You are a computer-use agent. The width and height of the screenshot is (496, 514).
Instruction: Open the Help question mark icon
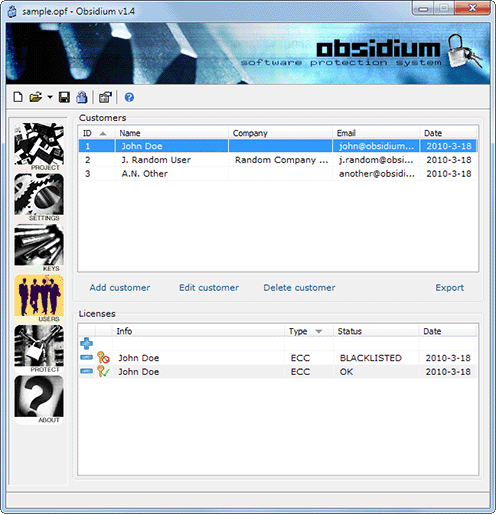pos(129,97)
